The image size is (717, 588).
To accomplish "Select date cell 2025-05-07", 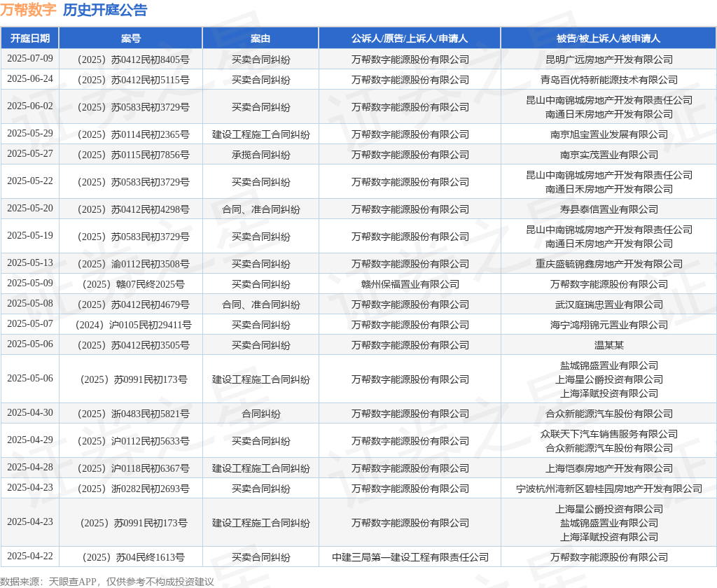I will (x=29, y=323).
